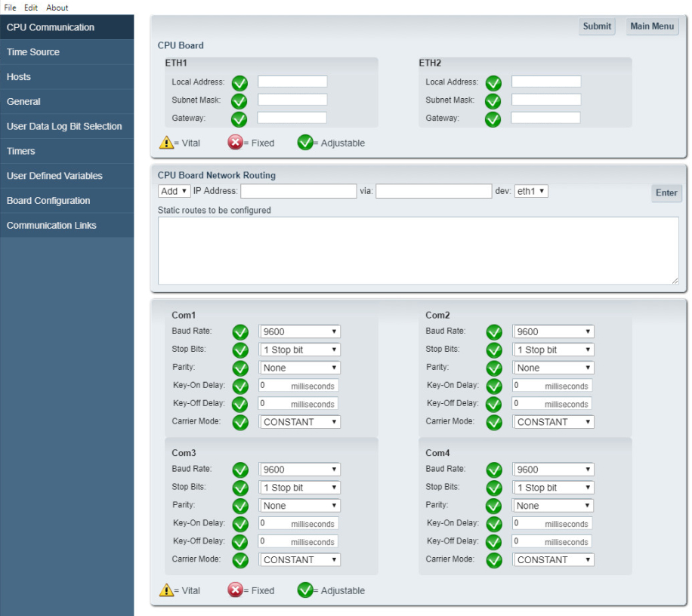Click ETH1 Gateway green checkmark icon
692x616 pixels.
(x=239, y=119)
